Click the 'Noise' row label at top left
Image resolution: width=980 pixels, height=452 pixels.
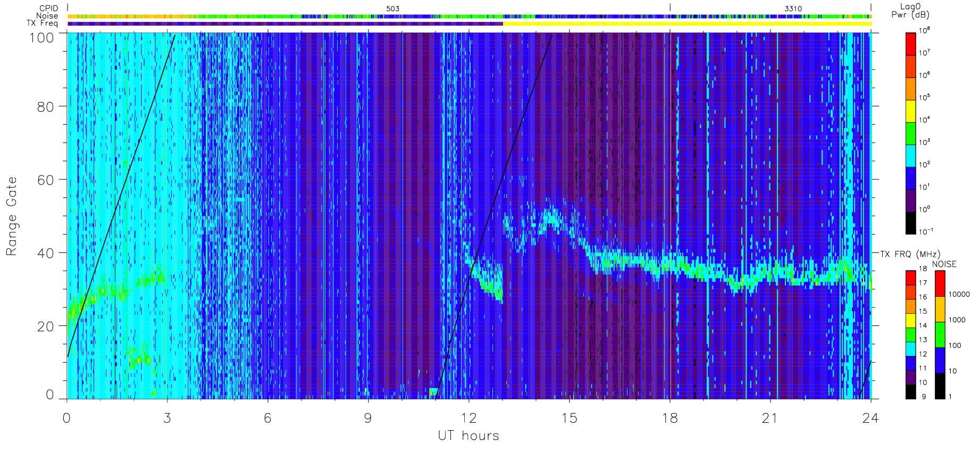click(47, 16)
